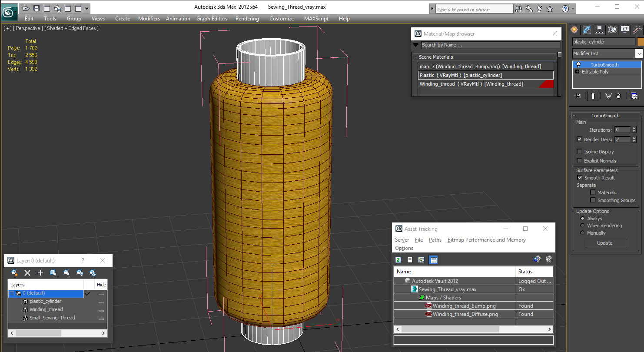Click Make Unique icon in modifier stack

(608, 96)
